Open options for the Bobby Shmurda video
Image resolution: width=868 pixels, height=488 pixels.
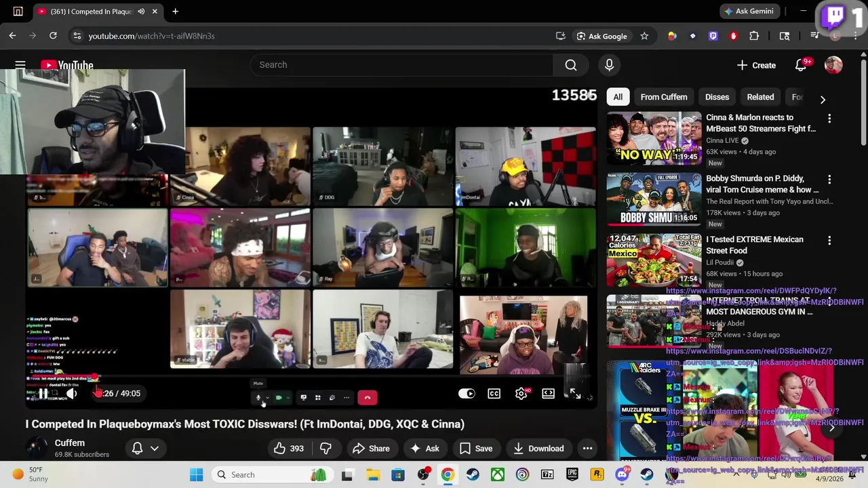[829, 180]
